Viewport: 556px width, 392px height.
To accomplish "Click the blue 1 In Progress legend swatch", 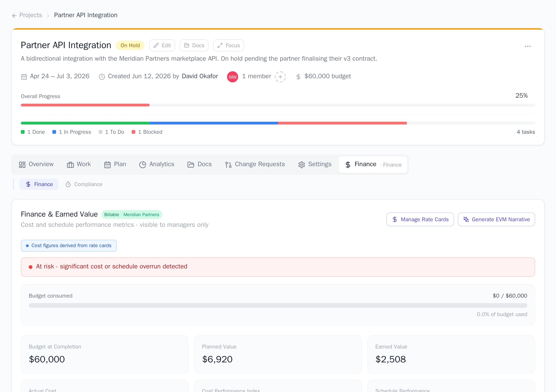I will tap(54, 132).
